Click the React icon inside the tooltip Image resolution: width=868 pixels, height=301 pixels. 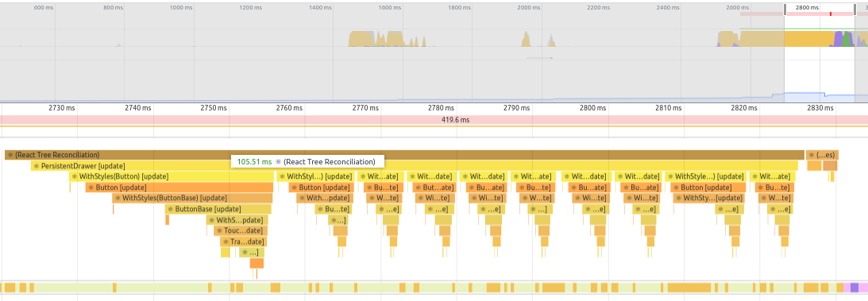tap(279, 161)
